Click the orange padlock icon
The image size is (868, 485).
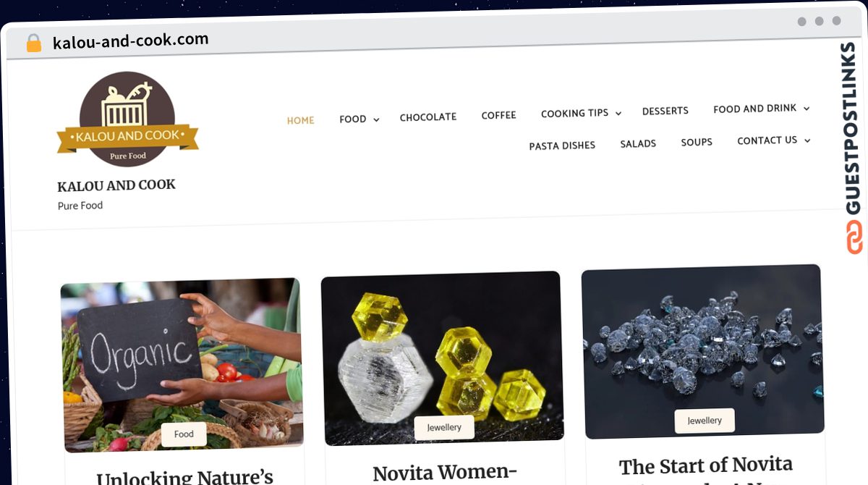click(x=33, y=43)
